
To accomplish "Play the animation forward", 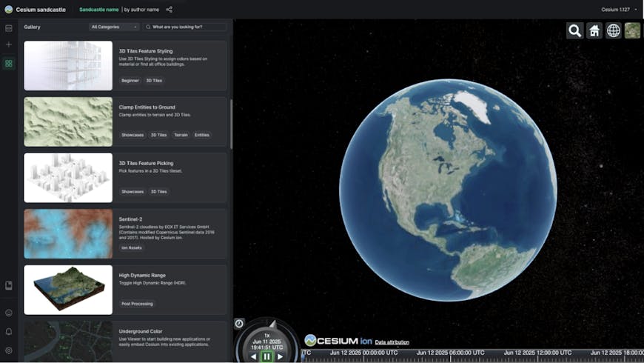I will pyautogui.click(x=280, y=356).
